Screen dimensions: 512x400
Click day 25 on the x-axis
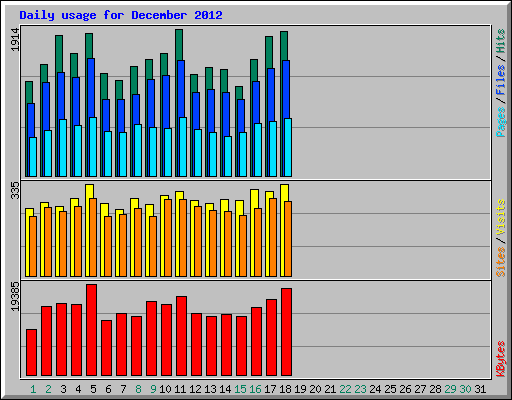(x=390, y=389)
